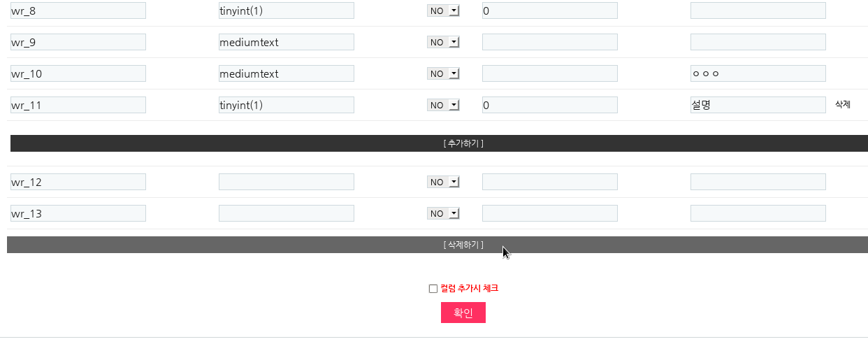Expand the NO dropdown for wr_10
Image resolution: width=868 pixels, height=344 pixels.
[x=443, y=73]
